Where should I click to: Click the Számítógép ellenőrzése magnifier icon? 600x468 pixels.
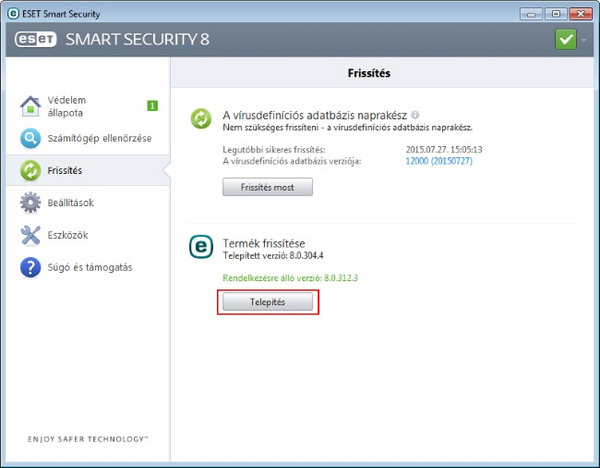pos(32,138)
